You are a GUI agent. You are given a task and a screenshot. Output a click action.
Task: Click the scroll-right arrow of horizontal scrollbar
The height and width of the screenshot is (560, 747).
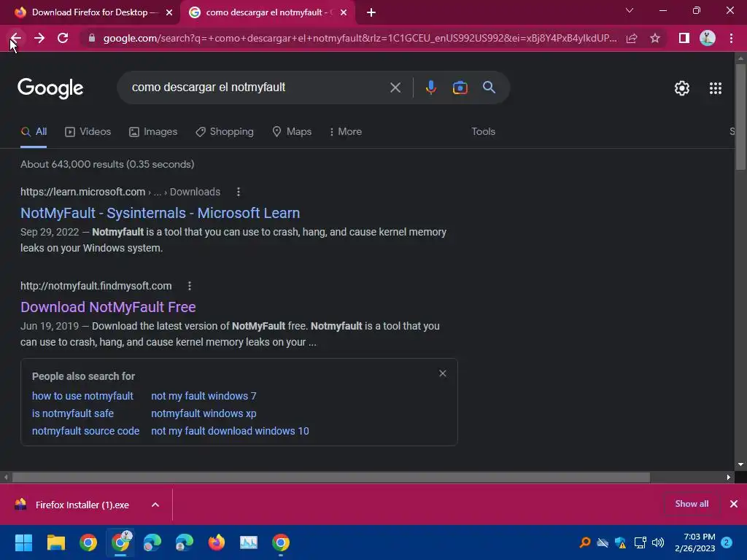729,477
